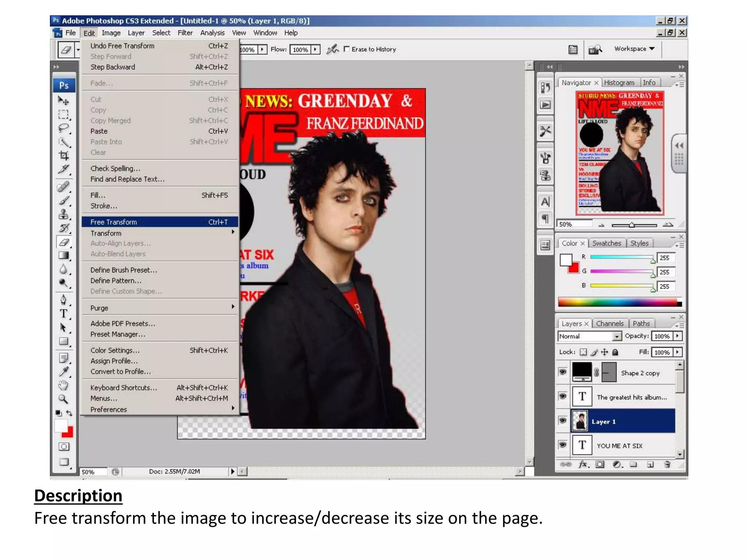
Task: Enable the airbrush option icon
Action: 332,49
